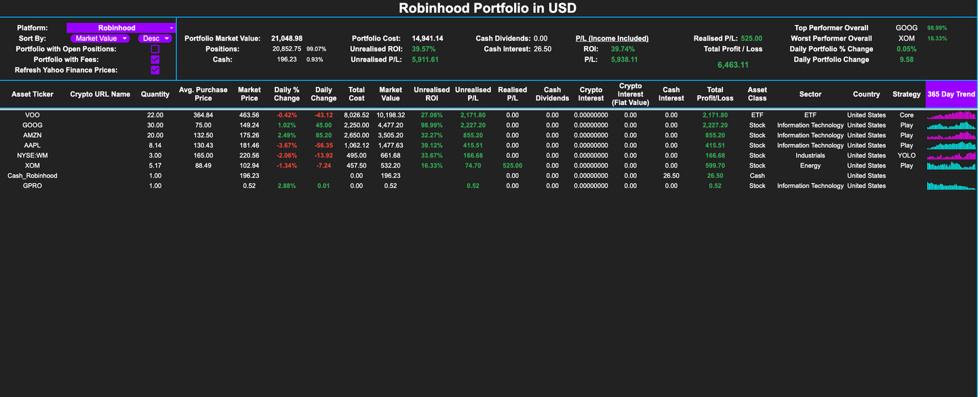Screen dimensions: 980x397
Task: Select the VOO 365 day trend sparkline
Action: [952, 115]
